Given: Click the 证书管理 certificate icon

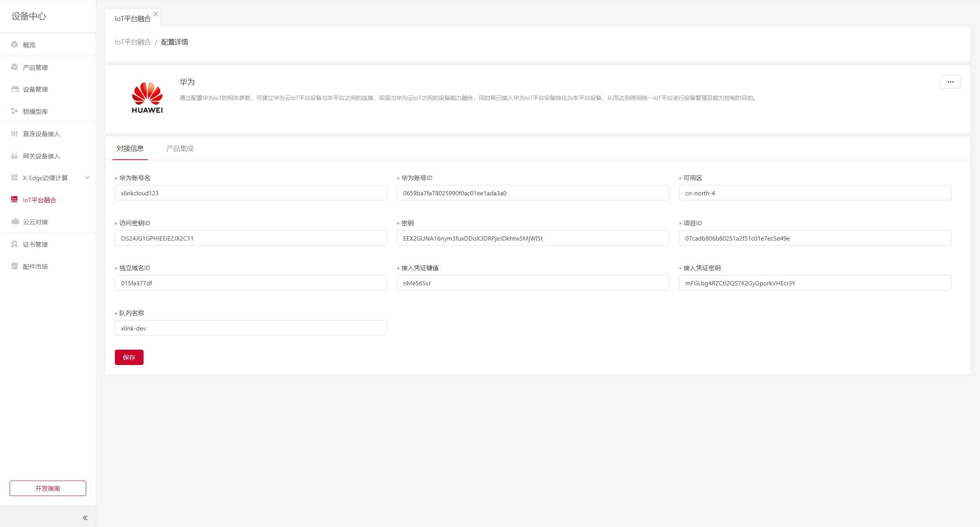Looking at the screenshot, I should [x=15, y=244].
